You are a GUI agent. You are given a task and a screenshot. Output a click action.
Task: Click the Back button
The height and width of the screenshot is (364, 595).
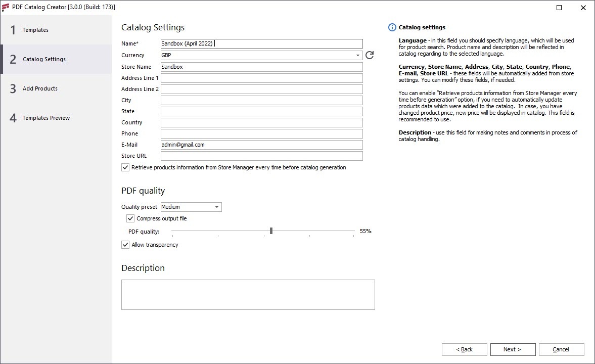[464, 349]
